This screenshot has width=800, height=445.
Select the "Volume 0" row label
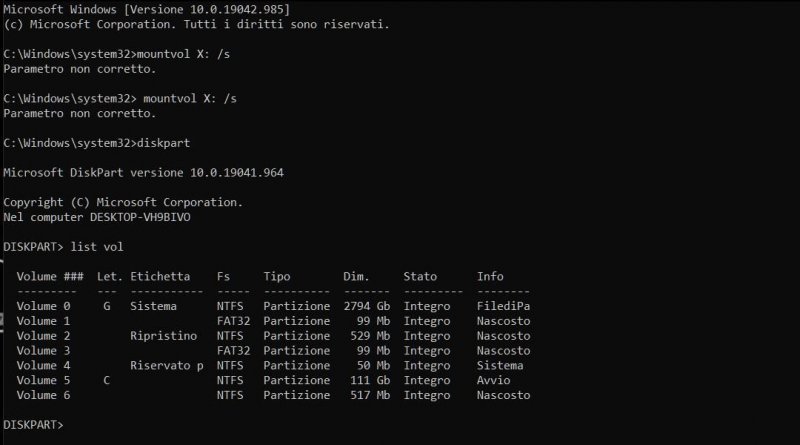44,305
